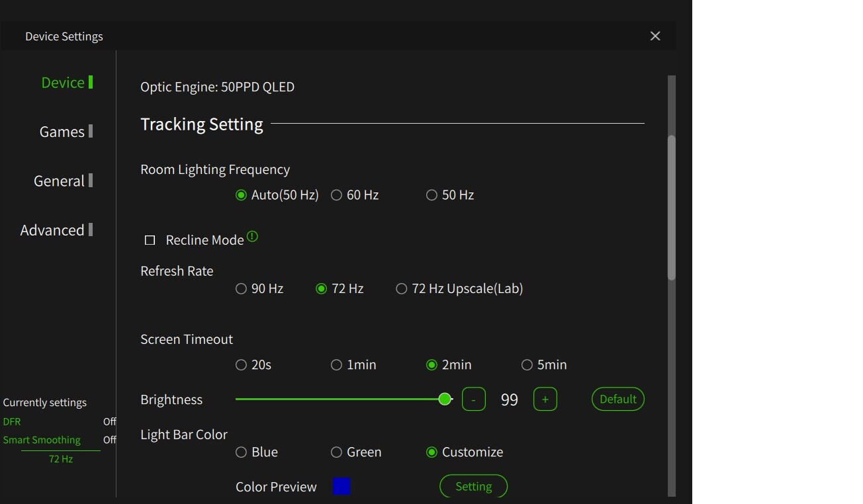863x504 pixels.
Task: Close the Device Settings window
Action: (x=655, y=36)
